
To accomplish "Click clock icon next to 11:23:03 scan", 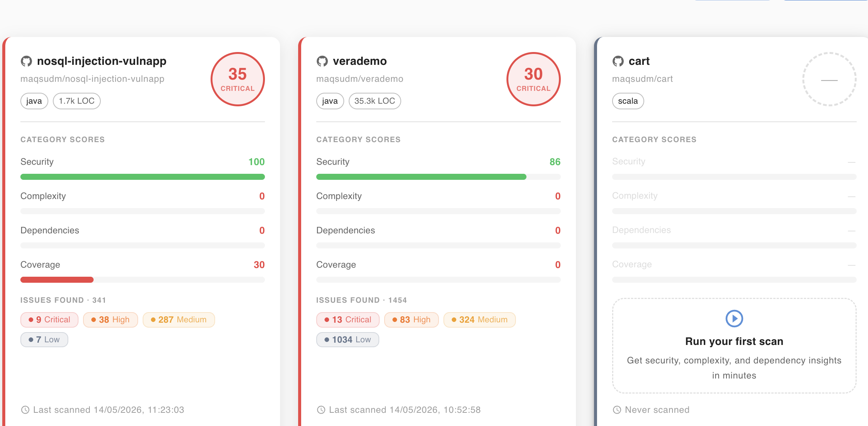I will [x=25, y=410].
